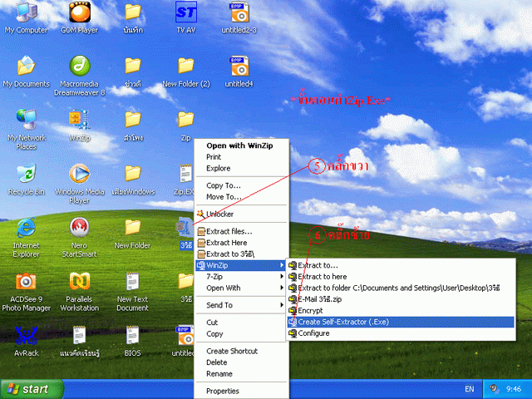
Task: Choose Print from the context menu
Action: tap(242, 157)
